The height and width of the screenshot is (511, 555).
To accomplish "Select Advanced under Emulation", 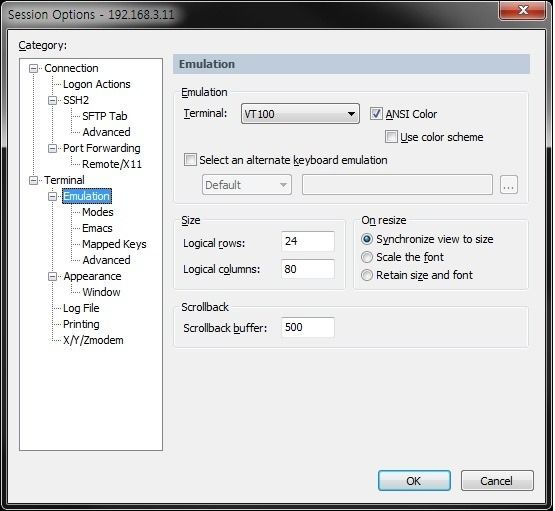I will (106, 260).
